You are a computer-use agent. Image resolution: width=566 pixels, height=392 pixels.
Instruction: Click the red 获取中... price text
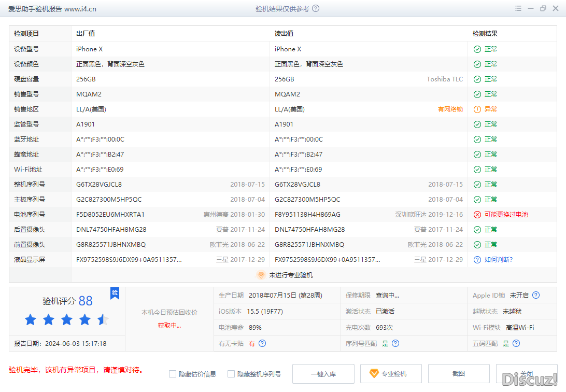point(169,326)
